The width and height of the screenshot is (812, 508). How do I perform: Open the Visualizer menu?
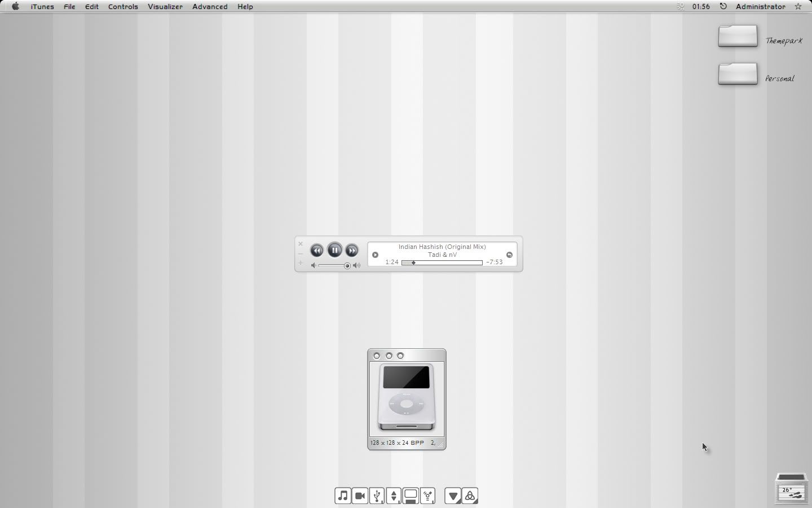pyautogui.click(x=165, y=7)
